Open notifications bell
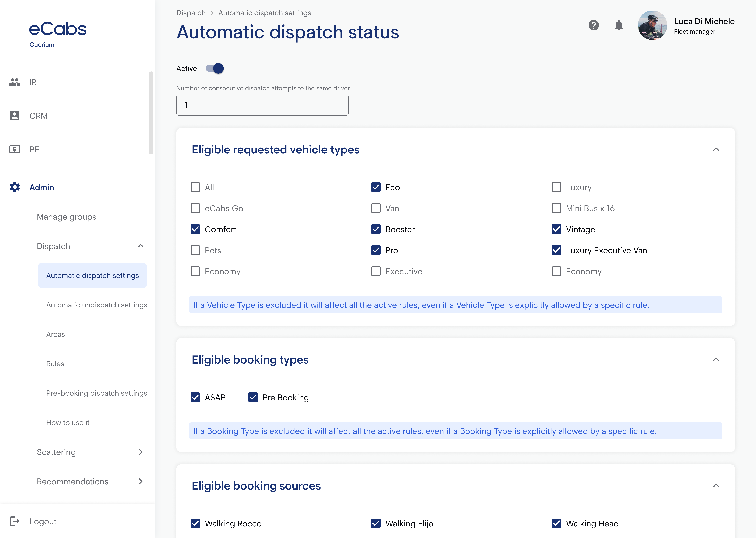 tap(619, 25)
